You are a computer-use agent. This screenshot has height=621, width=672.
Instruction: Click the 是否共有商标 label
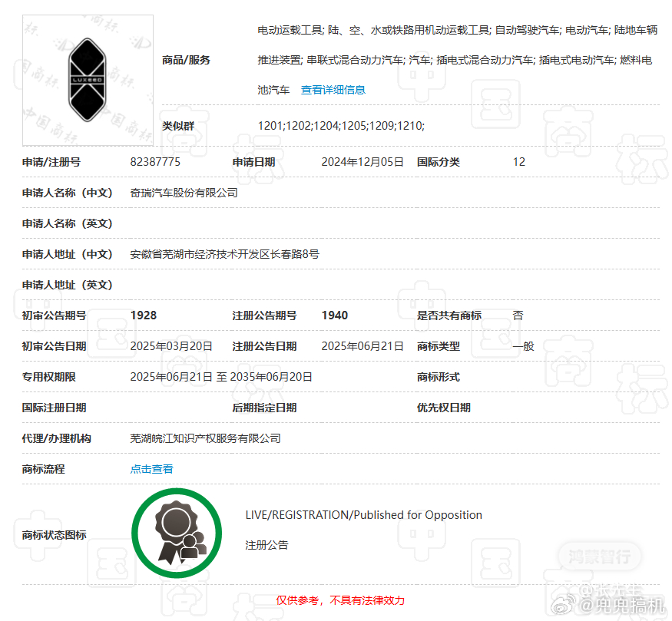click(449, 315)
